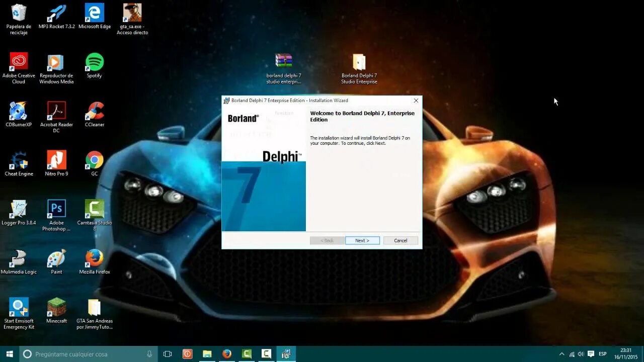Image resolution: width=644 pixels, height=362 pixels.
Task: Open the network status tray icon
Action: pyautogui.click(x=572, y=354)
